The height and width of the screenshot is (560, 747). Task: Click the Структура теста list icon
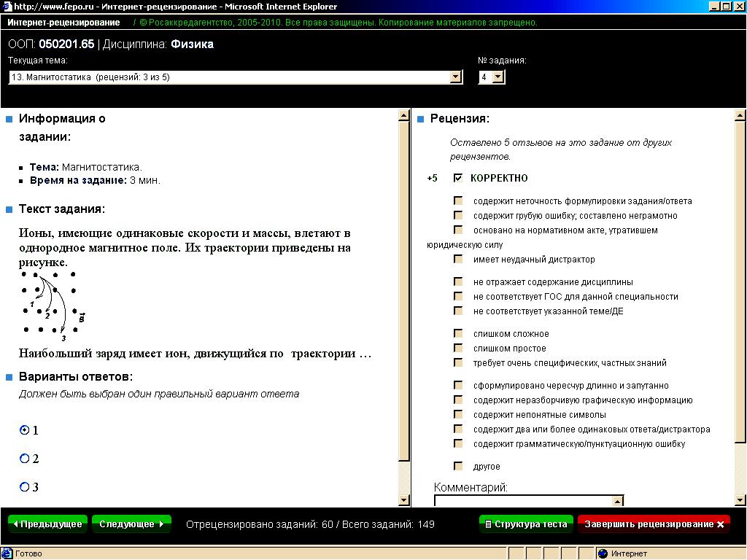tap(488, 524)
